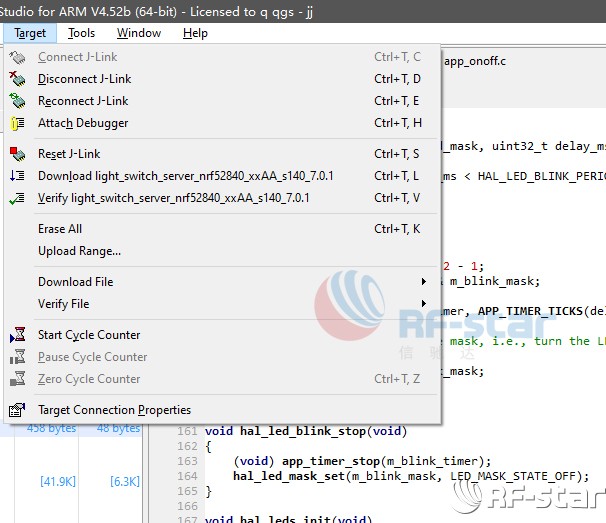Click the Verify light_switch_server checkmark icon
The image size is (606, 523).
(17, 198)
